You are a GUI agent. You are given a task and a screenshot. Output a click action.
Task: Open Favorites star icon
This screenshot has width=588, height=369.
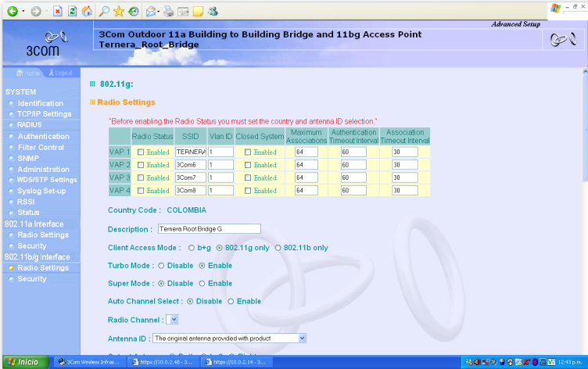coord(120,11)
